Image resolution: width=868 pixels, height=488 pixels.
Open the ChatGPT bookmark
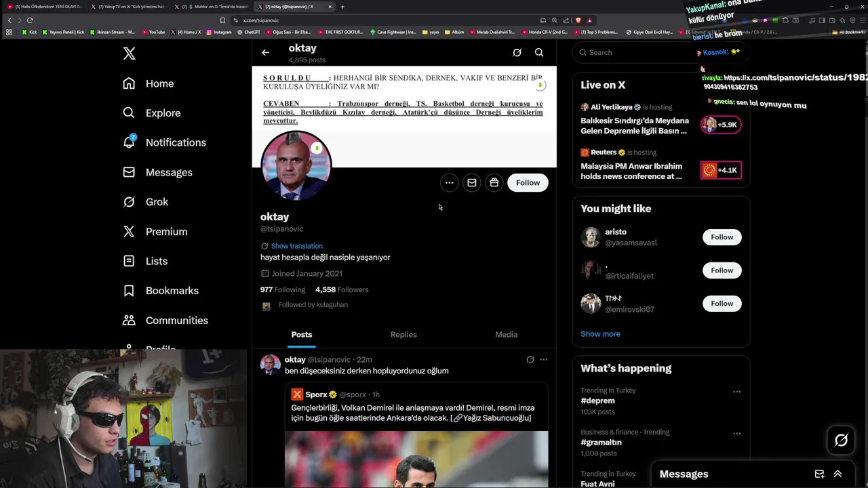pyautogui.click(x=248, y=32)
